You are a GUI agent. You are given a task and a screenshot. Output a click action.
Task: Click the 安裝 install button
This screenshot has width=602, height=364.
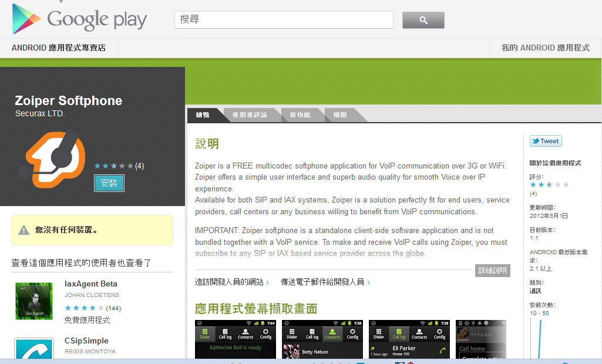(x=109, y=183)
